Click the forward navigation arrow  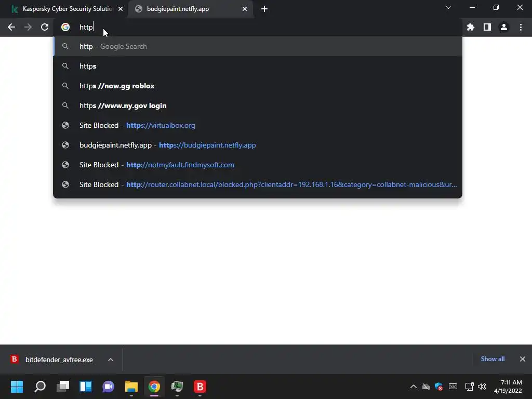click(x=28, y=27)
